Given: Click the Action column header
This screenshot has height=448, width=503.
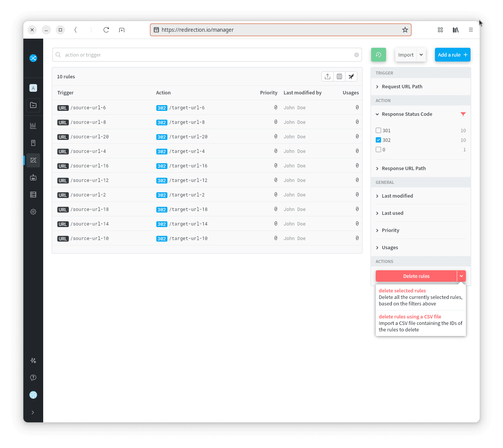Looking at the screenshot, I should (x=163, y=93).
